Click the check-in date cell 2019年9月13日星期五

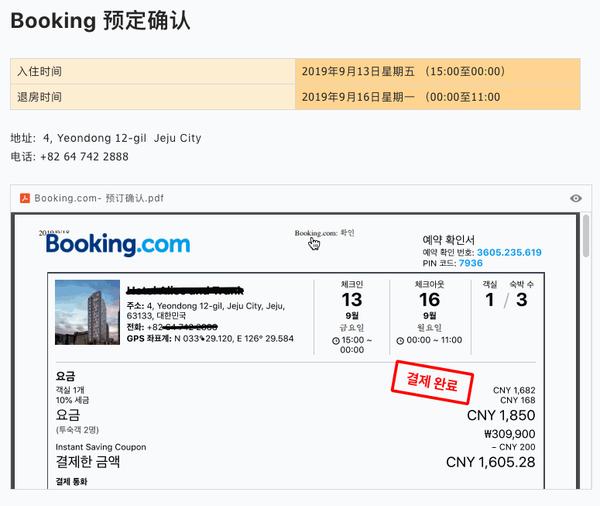click(438, 72)
